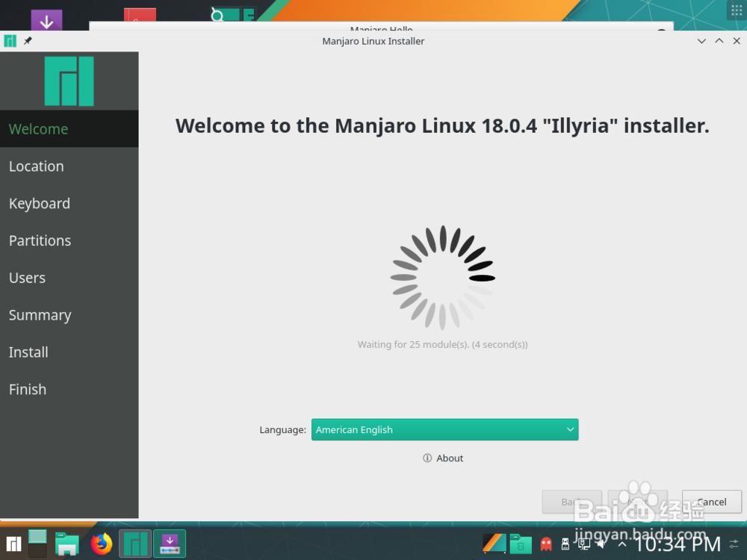Click the removable device tray icon
The height and width of the screenshot is (560, 747).
(565, 544)
